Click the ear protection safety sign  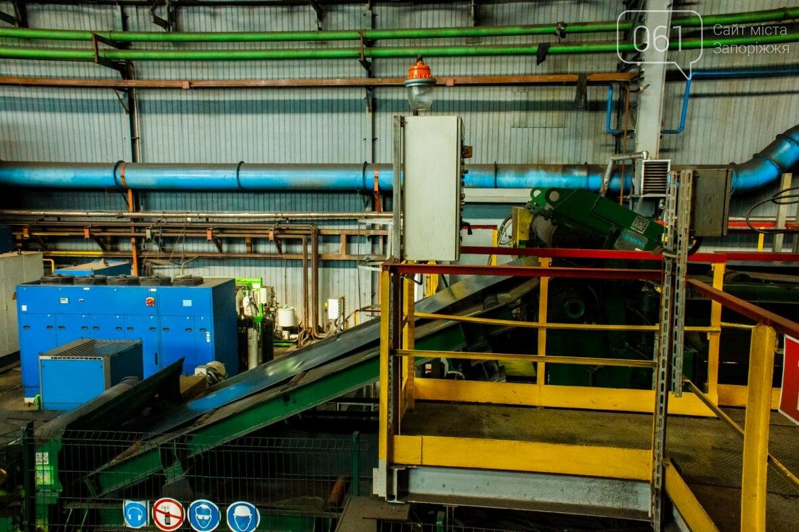tap(135, 514)
